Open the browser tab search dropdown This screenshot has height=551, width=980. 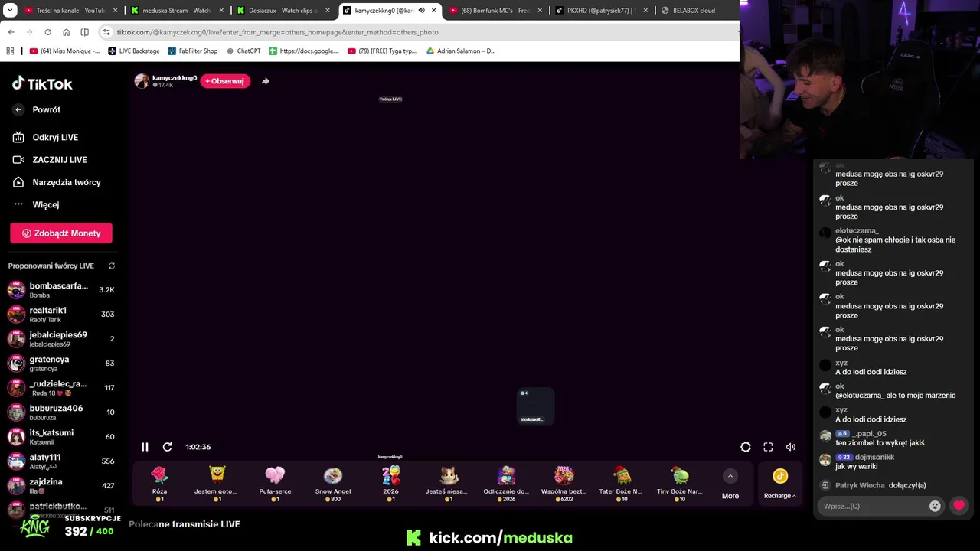[x=10, y=11]
